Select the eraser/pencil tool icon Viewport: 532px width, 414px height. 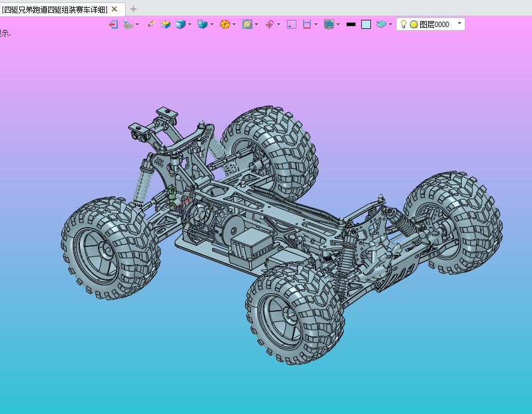click(x=151, y=24)
